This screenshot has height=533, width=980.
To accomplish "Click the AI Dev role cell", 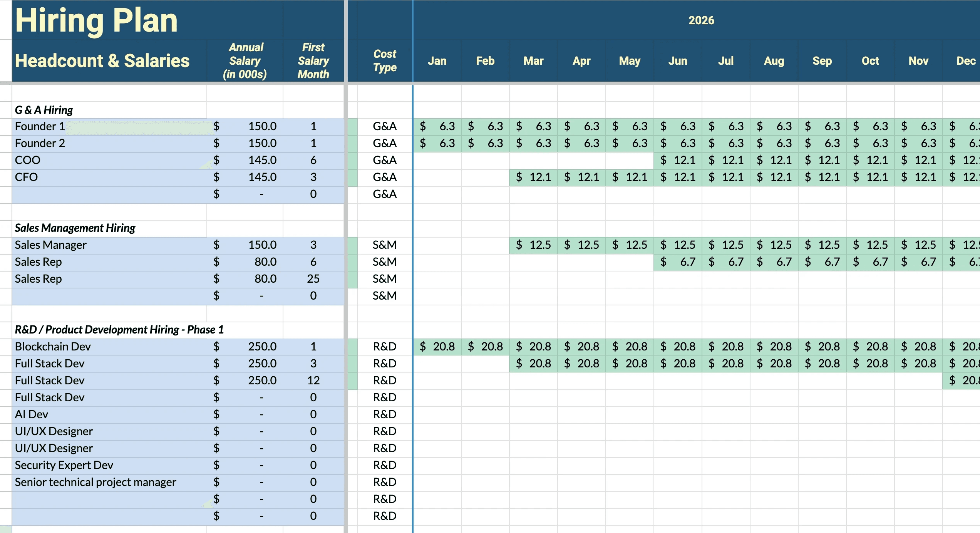I will click(x=32, y=414).
